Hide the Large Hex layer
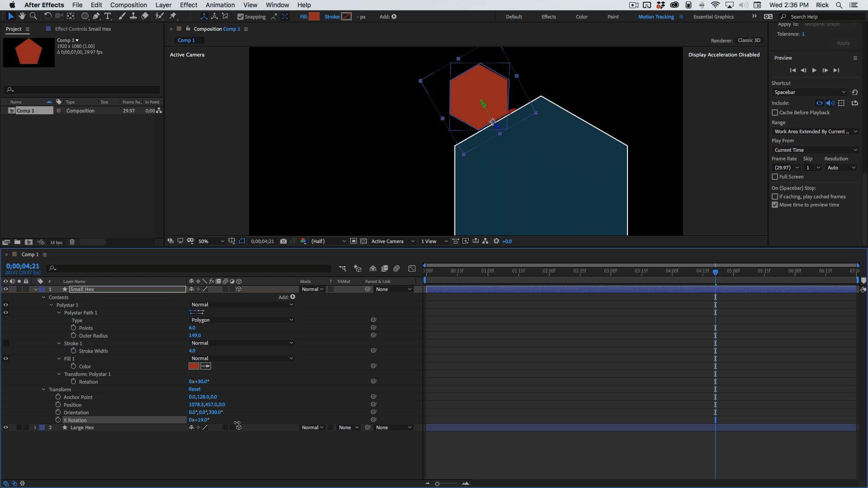This screenshot has height=488, width=868. pyautogui.click(x=6, y=427)
